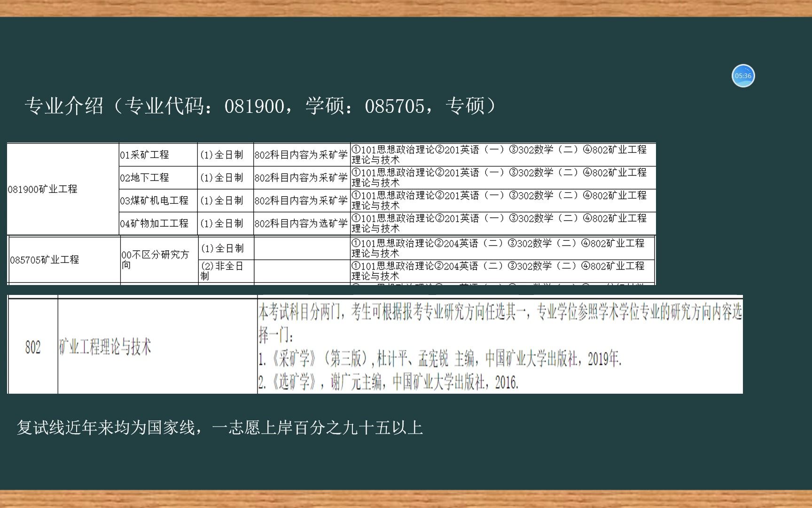Select the '01采矿工程' direction cell
Screen dimensions: 812x508
[x=158, y=155]
